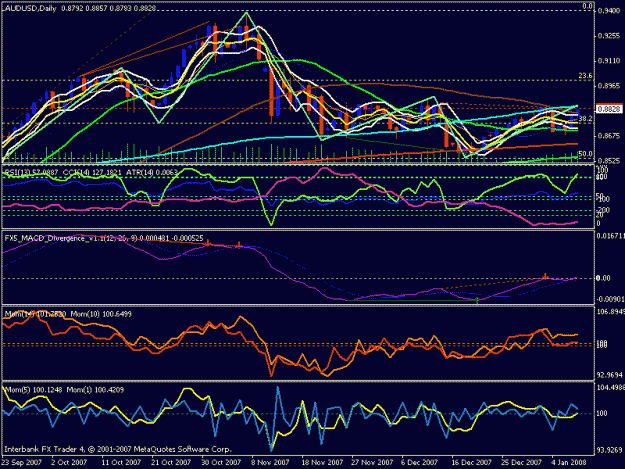The width and height of the screenshot is (625, 469).
Task: Click the momentum scale value 104.4988
Action: tap(610, 387)
